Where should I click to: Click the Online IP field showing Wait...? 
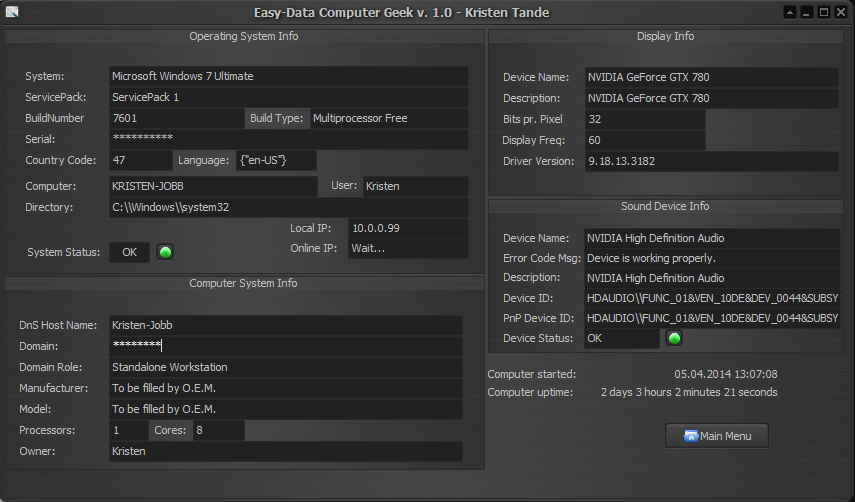click(408, 249)
